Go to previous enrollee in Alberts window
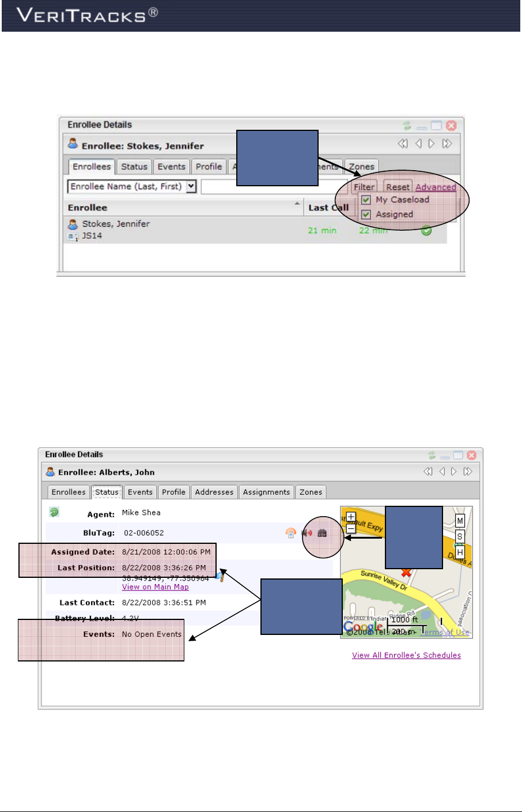522x812 pixels. 442,472
